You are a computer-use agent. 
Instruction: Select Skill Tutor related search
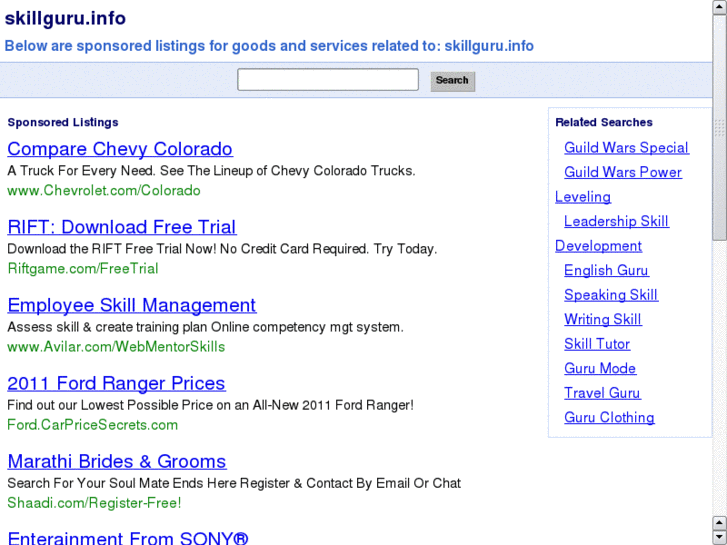(597, 344)
